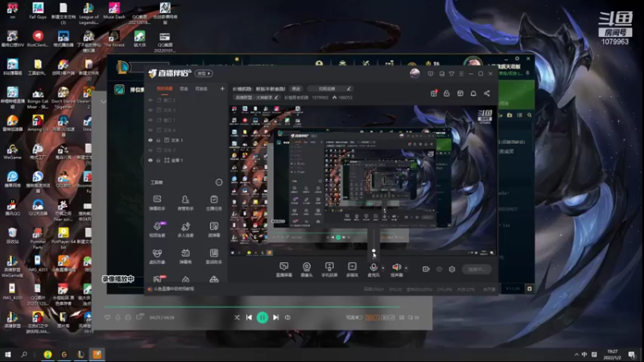Add a new scene with plus icon
The image size is (644, 362).
click(x=222, y=88)
